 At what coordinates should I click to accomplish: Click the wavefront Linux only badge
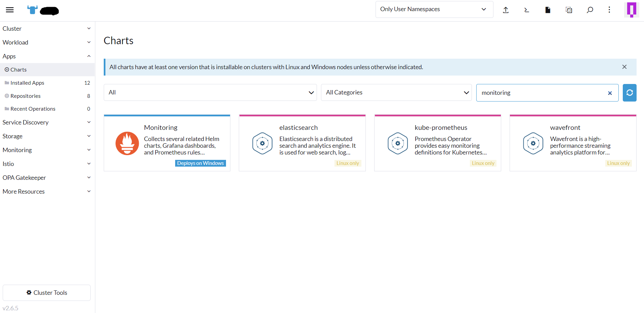(618, 163)
